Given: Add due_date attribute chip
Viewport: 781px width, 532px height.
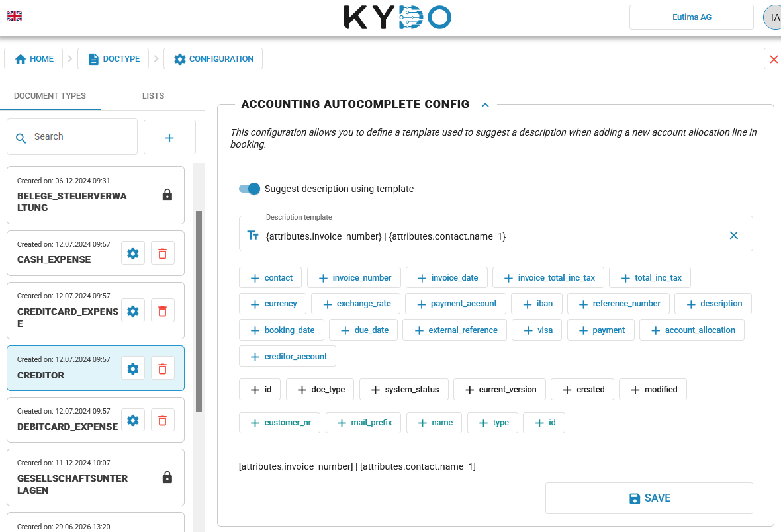Looking at the screenshot, I should (363, 330).
